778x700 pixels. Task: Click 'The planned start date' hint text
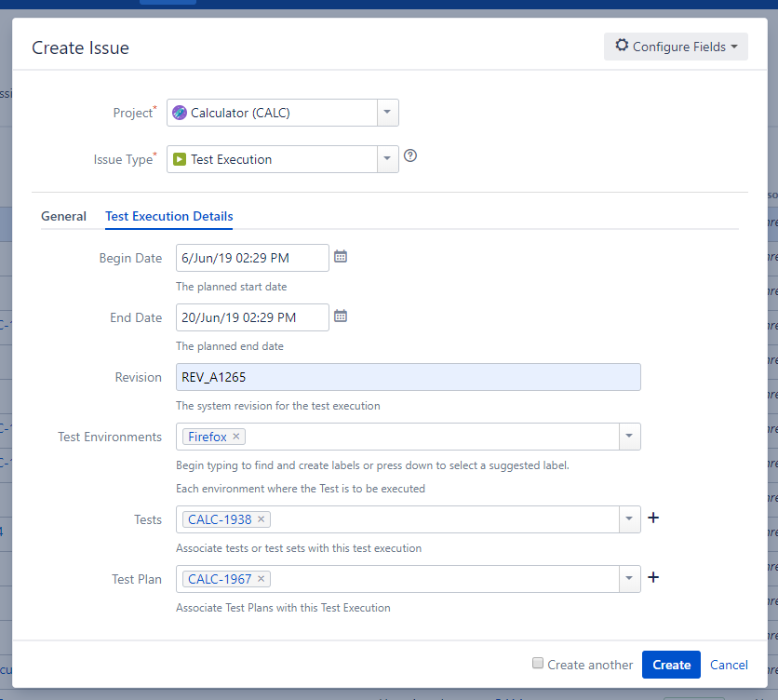click(231, 287)
